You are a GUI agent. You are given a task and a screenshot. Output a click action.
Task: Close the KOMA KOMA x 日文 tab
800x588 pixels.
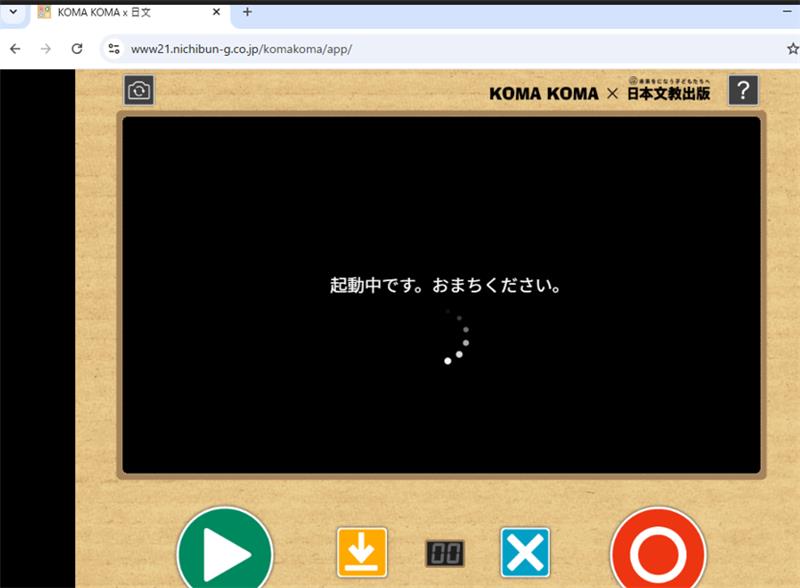point(216,12)
